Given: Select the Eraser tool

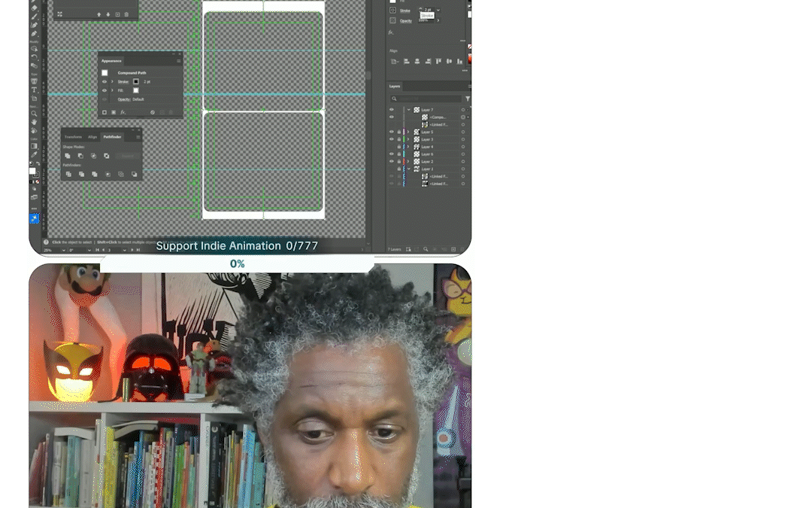Looking at the screenshot, I should coord(34,8).
